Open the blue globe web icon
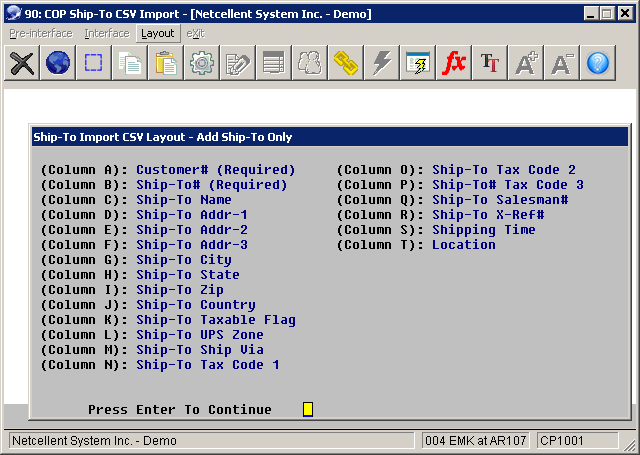 click(57, 63)
